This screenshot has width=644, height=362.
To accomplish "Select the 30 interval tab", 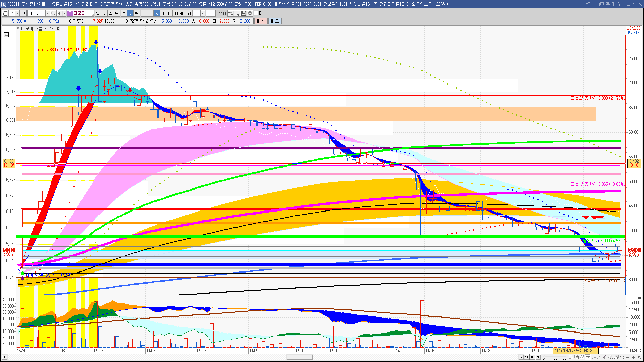I will 176,13.
